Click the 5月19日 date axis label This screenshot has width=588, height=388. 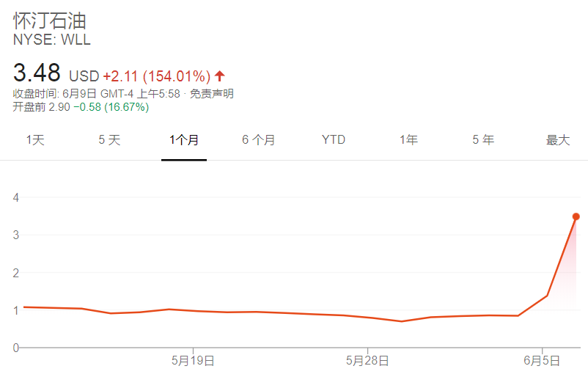pyautogui.click(x=193, y=361)
